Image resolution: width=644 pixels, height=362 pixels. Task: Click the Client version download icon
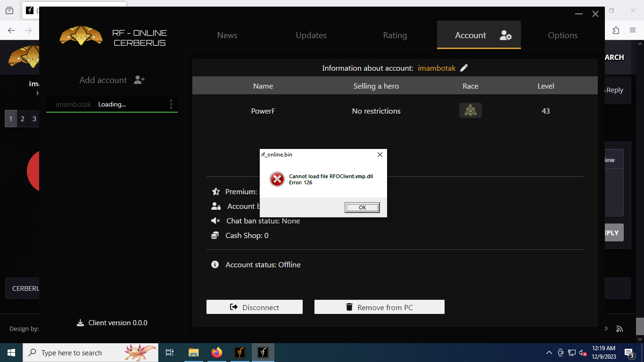coord(80,323)
